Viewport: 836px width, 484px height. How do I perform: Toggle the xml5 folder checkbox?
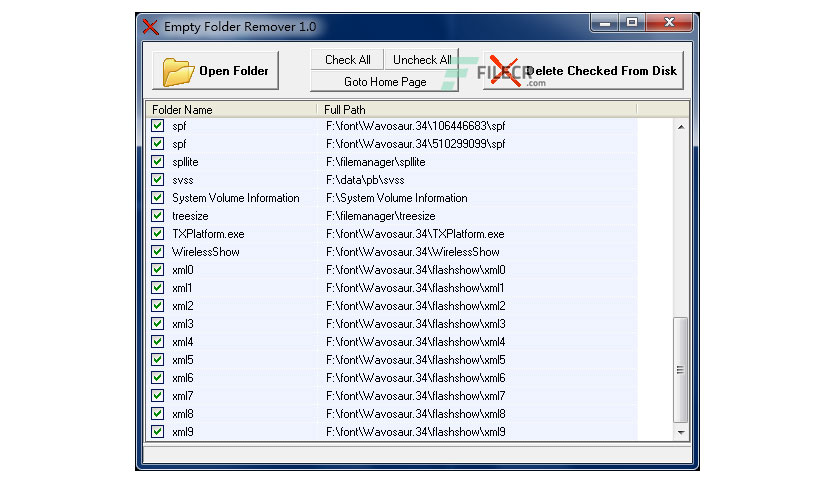157,360
